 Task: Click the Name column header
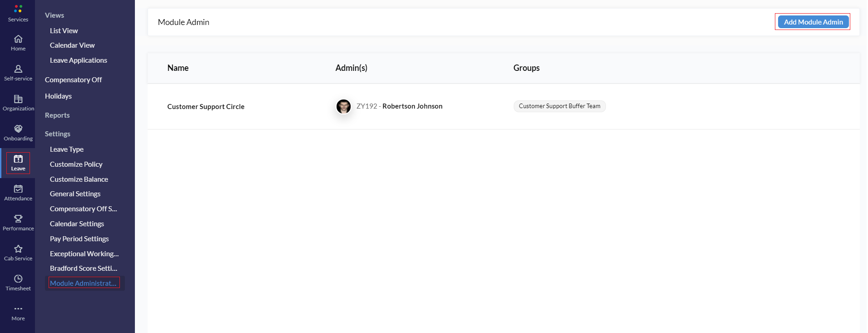tap(178, 68)
